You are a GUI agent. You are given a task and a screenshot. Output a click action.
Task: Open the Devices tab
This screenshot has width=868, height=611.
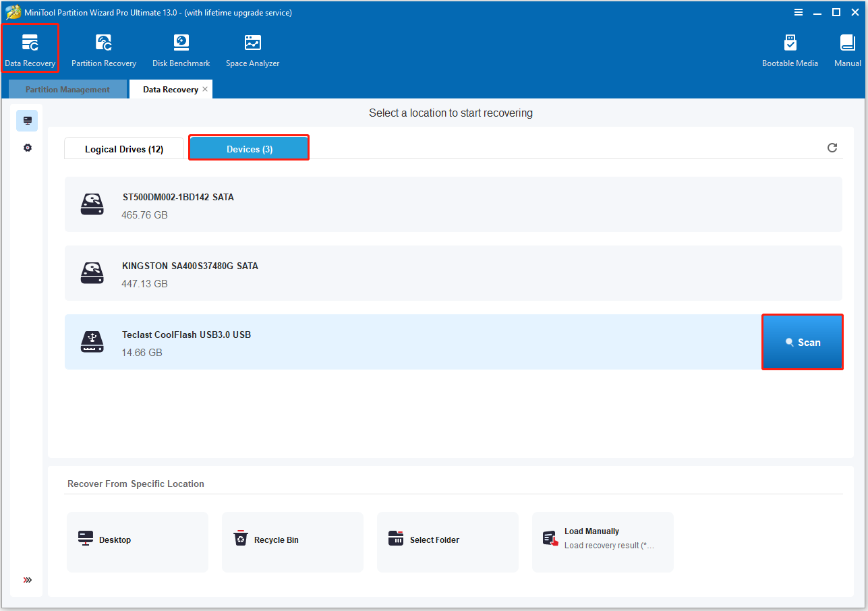click(x=248, y=148)
